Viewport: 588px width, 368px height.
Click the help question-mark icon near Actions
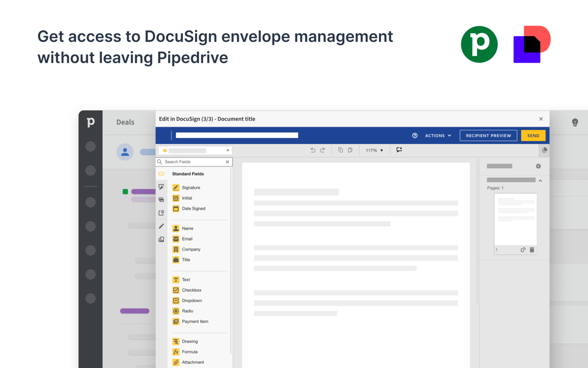click(x=414, y=135)
